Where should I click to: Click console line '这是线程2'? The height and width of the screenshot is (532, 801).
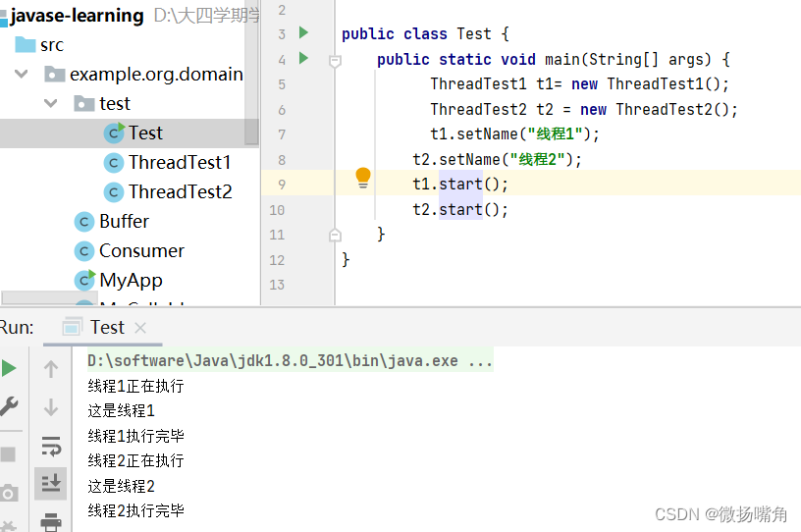point(121,486)
